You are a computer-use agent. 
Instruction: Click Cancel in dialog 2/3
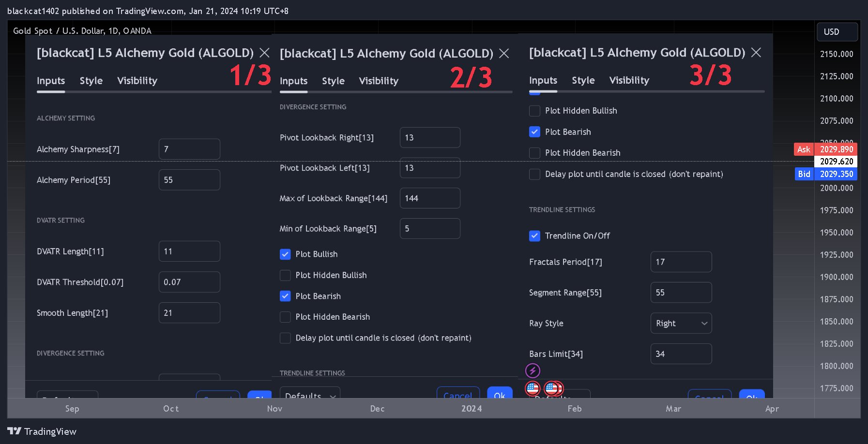tap(458, 393)
